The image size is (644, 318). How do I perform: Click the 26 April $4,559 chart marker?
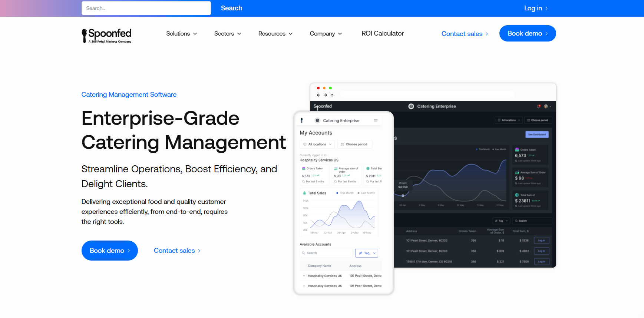(x=403, y=196)
